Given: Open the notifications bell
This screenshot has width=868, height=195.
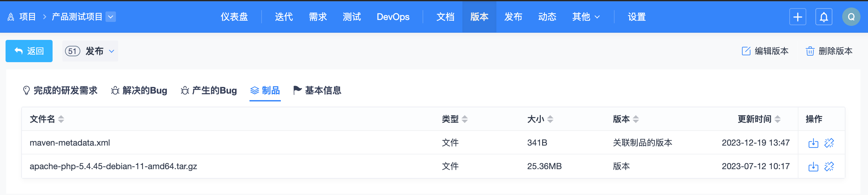Looking at the screenshot, I should (824, 17).
